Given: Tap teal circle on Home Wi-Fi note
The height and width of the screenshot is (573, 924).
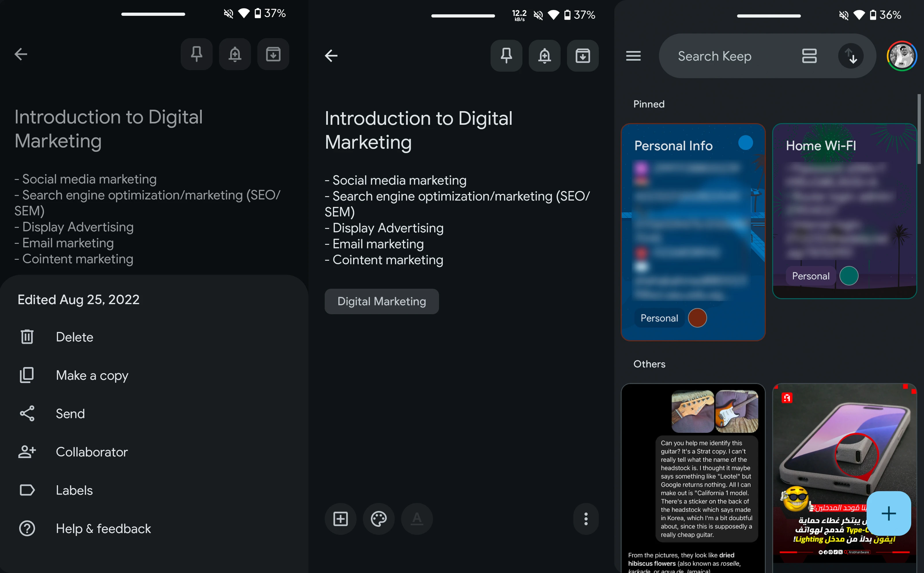Looking at the screenshot, I should pyautogui.click(x=849, y=276).
